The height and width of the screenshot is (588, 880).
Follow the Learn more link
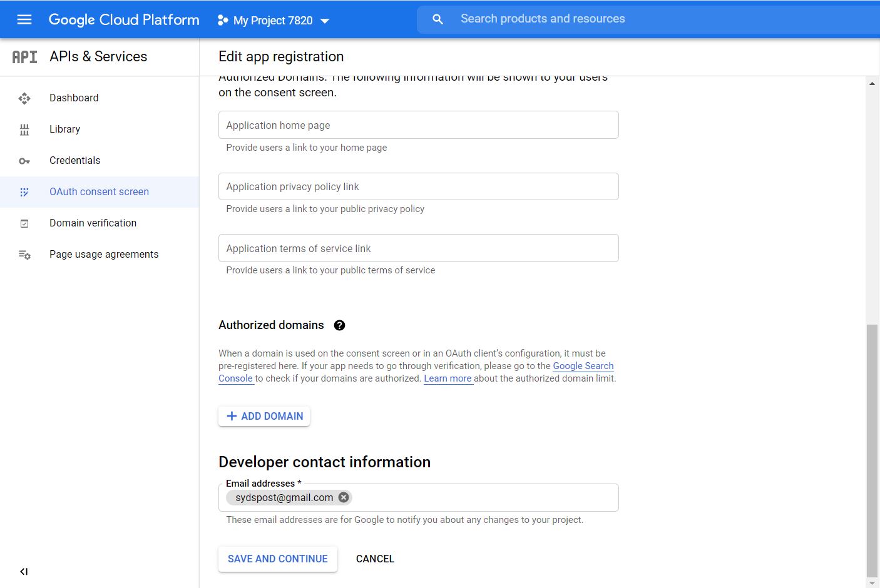pyautogui.click(x=448, y=378)
